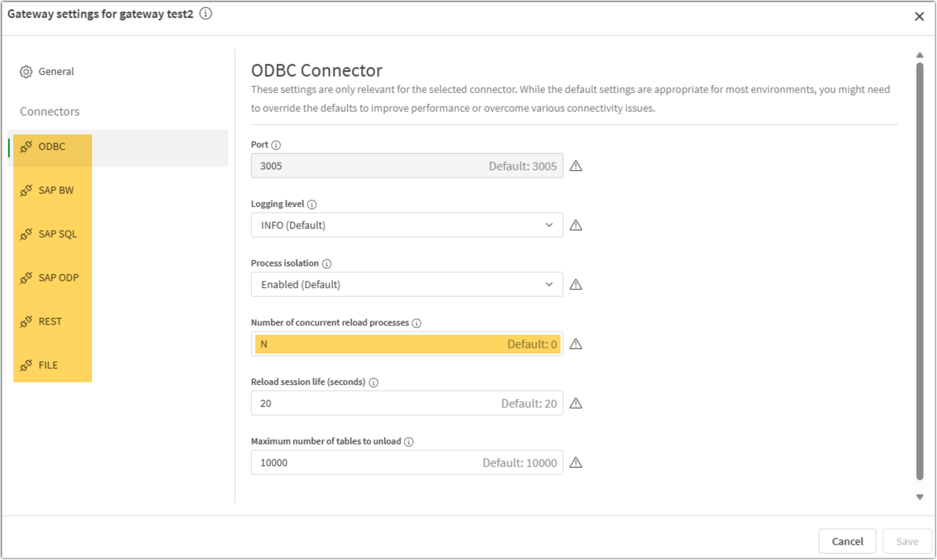Show info for concurrent reload processes

pos(416,323)
